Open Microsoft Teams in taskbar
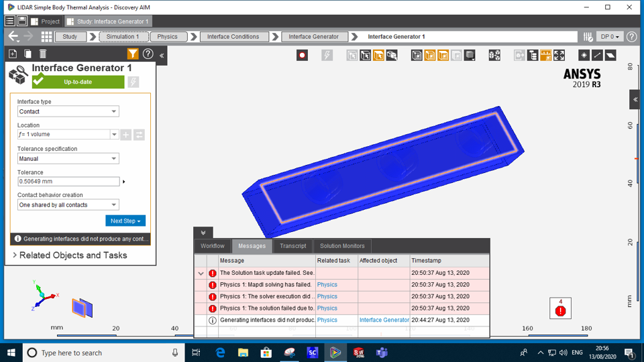The width and height of the screenshot is (644, 362). point(382,353)
